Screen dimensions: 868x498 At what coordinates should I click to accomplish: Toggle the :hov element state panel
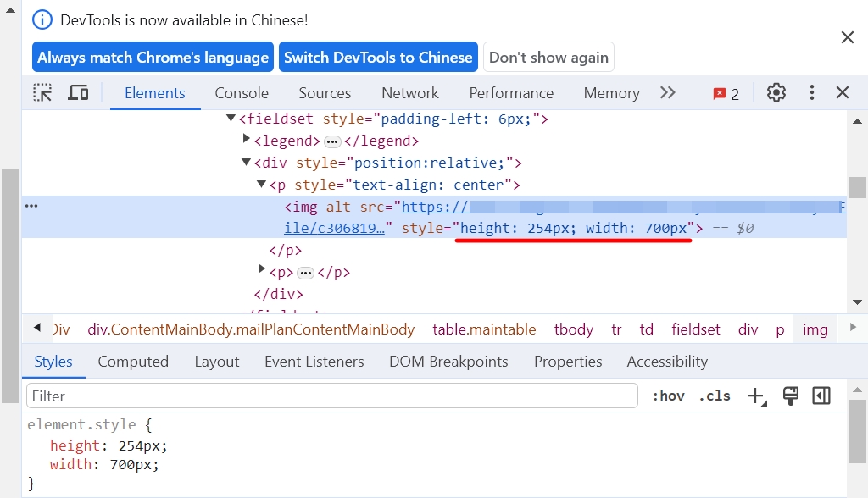668,396
